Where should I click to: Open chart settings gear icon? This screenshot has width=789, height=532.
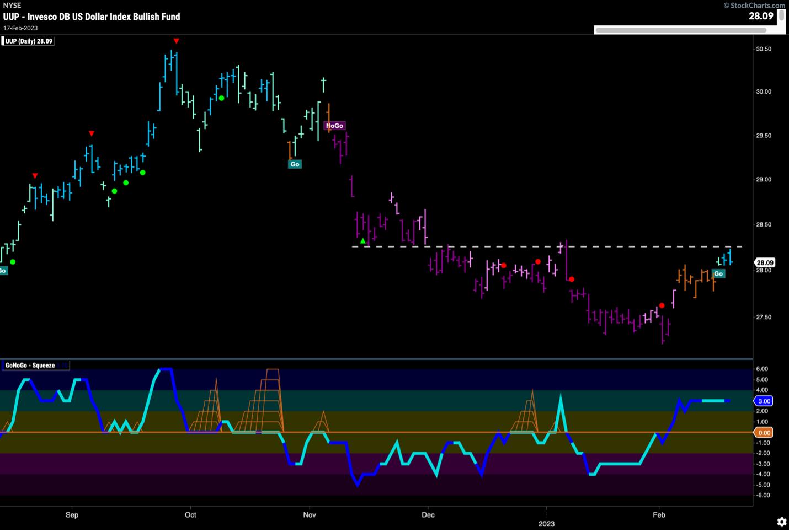tap(781, 522)
